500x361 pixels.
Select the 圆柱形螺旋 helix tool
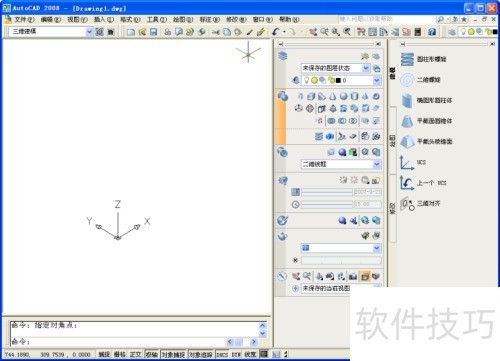coord(423,59)
